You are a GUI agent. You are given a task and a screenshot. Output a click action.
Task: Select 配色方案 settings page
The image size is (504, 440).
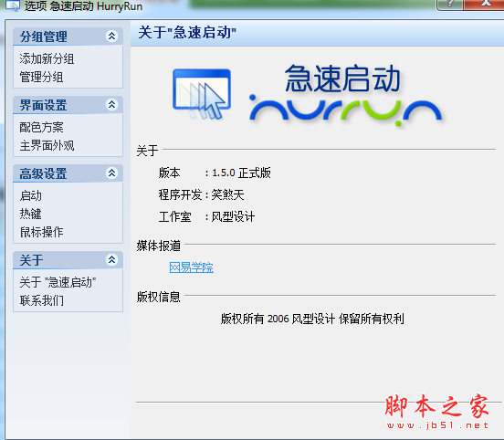[x=41, y=127]
